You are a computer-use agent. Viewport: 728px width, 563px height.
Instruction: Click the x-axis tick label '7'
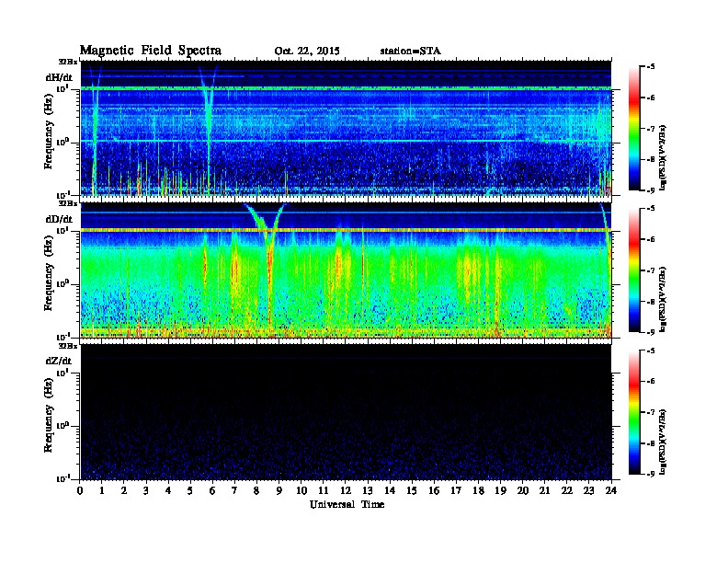pyautogui.click(x=235, y=490)
